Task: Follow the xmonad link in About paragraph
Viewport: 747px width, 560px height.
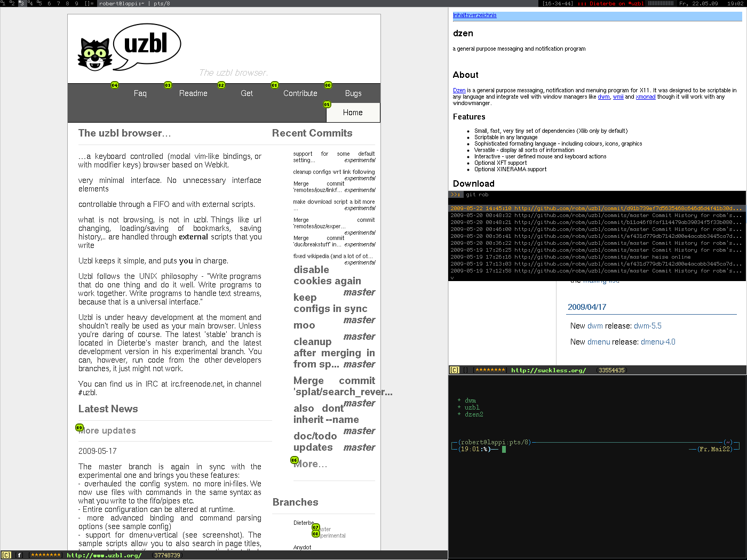Action: (x=646, y=97)
